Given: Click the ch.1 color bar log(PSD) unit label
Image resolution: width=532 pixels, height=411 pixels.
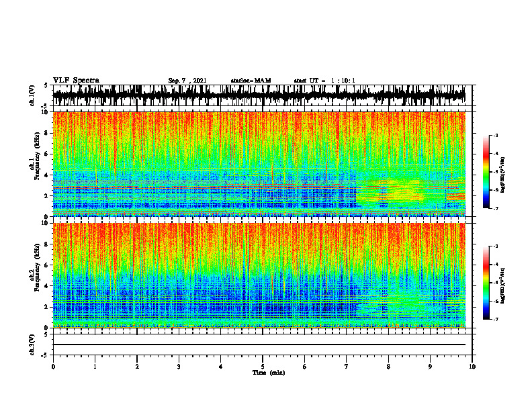Looking at the screenshot, I should click(x=503, y=175).
